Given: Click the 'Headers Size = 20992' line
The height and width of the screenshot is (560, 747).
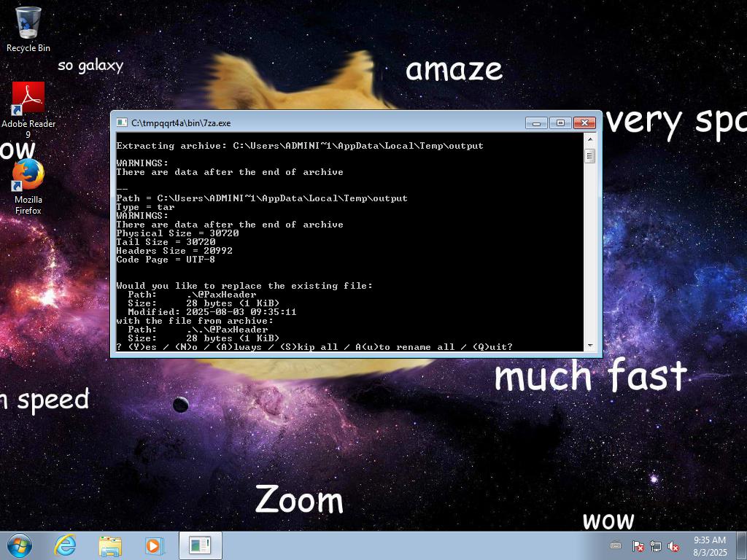Looking at the screenshot, I should (x=174, y=251).
